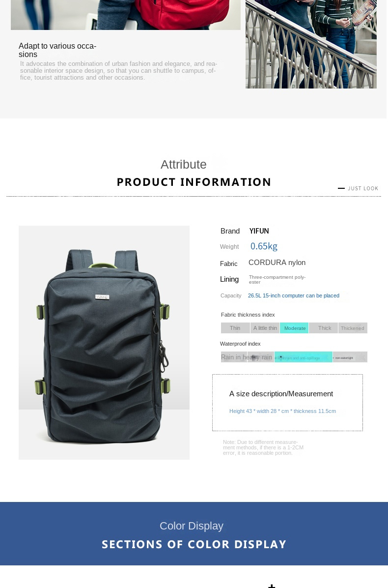Click the 26.5L capacity description
Screen dimensions: 388x588
(294, 295)
